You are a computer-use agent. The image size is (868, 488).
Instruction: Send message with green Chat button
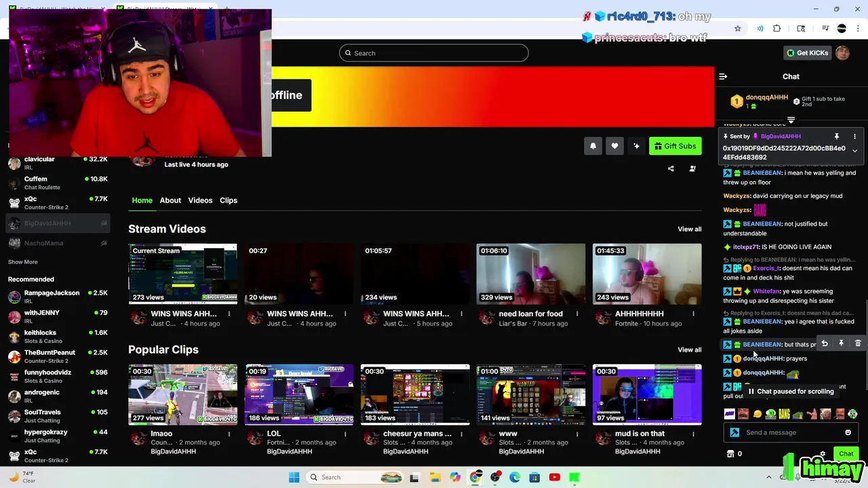846,453
